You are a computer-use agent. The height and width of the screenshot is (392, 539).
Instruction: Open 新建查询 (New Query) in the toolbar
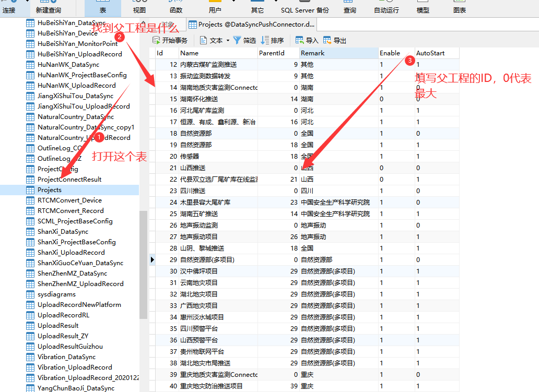pos(48,9)
